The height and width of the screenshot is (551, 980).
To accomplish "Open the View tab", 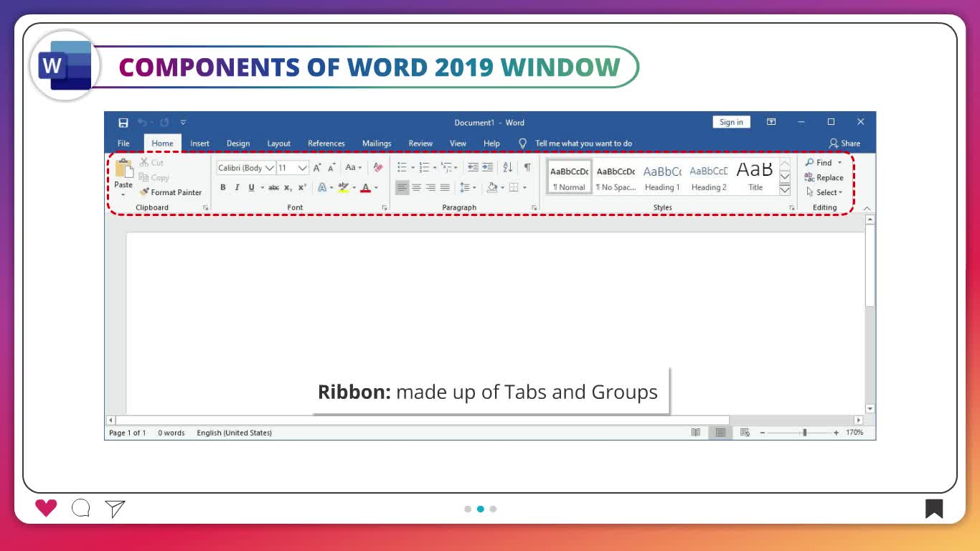I will [458, 143].
